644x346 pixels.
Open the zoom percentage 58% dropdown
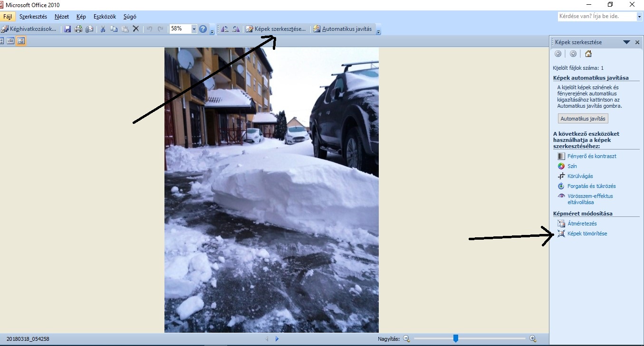[194, 29]
